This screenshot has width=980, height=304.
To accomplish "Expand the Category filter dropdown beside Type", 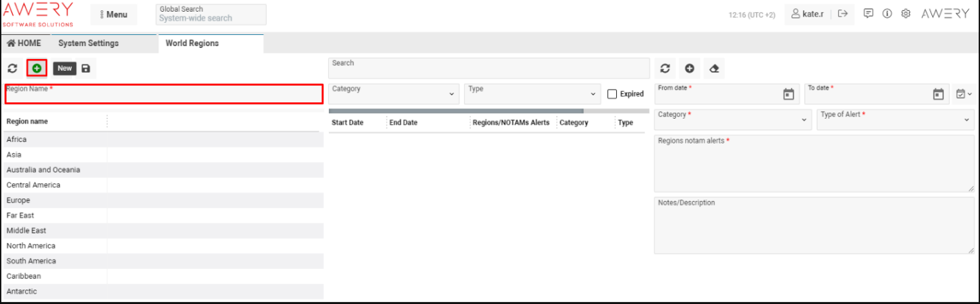I will [394, 94].
